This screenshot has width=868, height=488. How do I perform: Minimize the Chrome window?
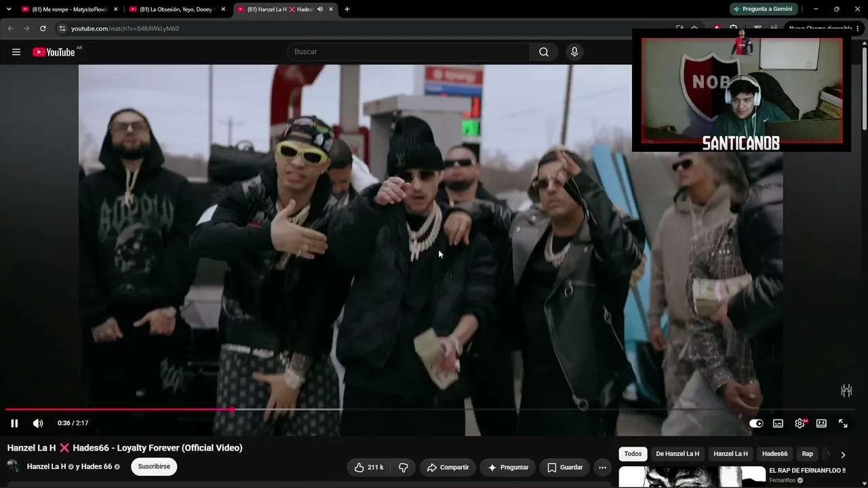tap(816, 9)
